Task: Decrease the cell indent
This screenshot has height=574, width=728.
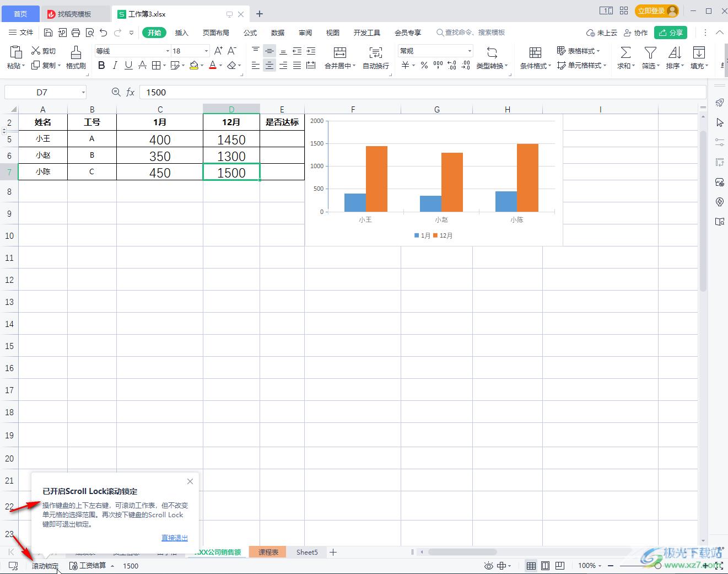Action: pyautogui.click(x=297, y=51)
